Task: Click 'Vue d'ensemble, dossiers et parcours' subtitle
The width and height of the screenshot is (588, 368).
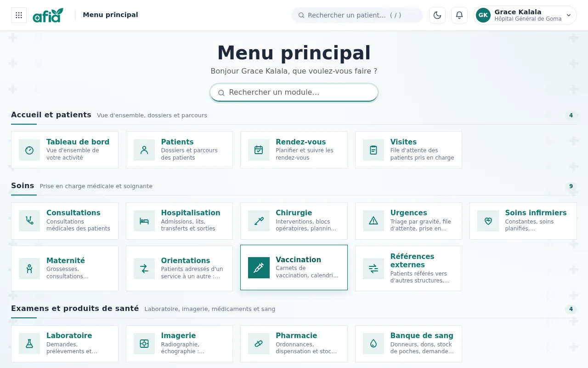Action: (152, 115)
